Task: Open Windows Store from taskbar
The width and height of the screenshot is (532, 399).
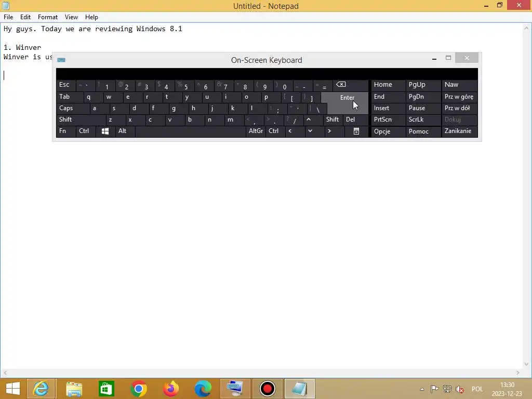Action: [106, 389]
